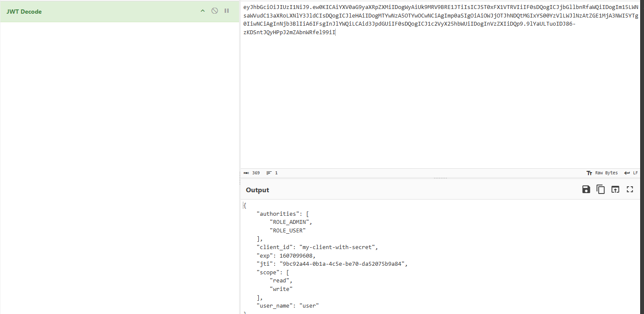
Task: Click "ROLE_ADMIN" in the output
Action: pyautogui.click(x=291, y=222)
